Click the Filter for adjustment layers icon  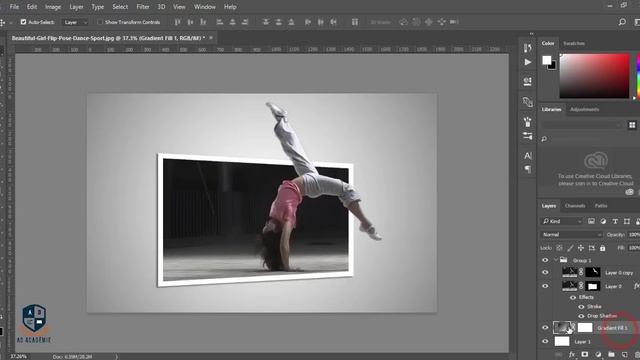[603, 221]
